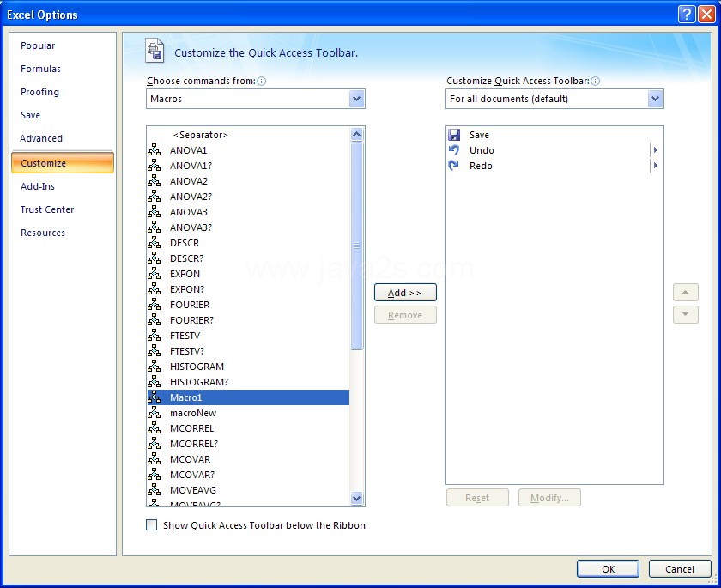The width and height of the screenshot is (721, 588).
Task: Click the Redo arrow icon
Action: (x=454, y=166)
